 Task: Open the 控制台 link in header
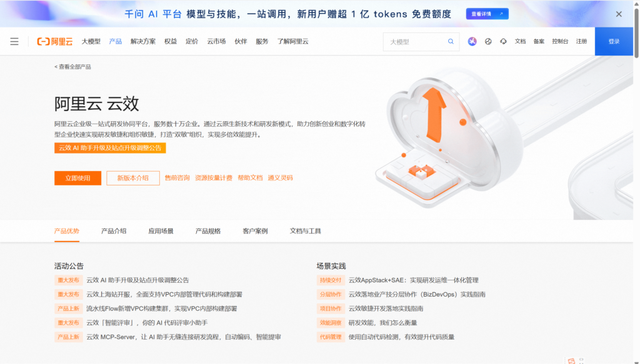click(560, 42)
